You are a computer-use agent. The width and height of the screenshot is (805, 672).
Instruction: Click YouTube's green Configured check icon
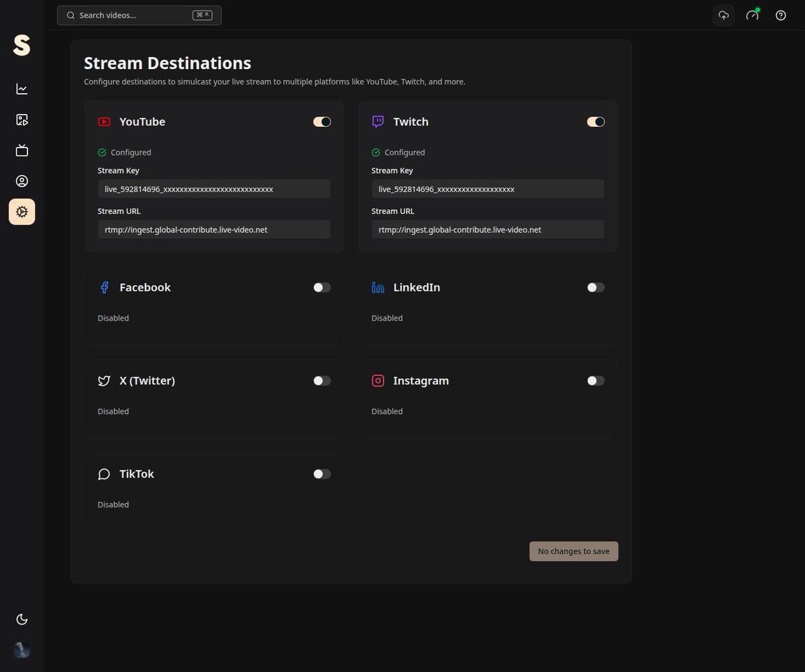(102, 152)
